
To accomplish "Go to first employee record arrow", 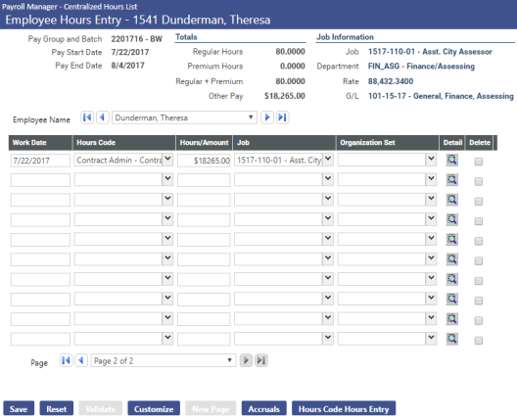I will [x=87, y=117].
